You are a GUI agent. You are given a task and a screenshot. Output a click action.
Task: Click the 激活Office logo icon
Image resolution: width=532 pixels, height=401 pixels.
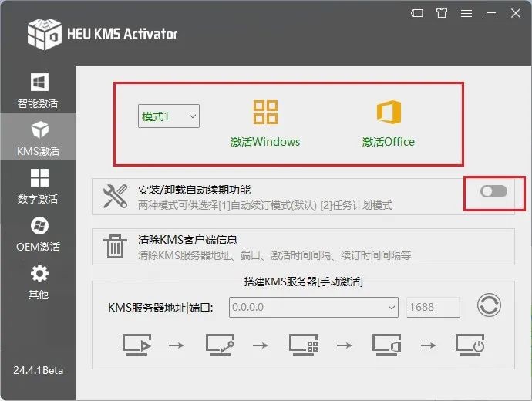(x=389, y=112)
